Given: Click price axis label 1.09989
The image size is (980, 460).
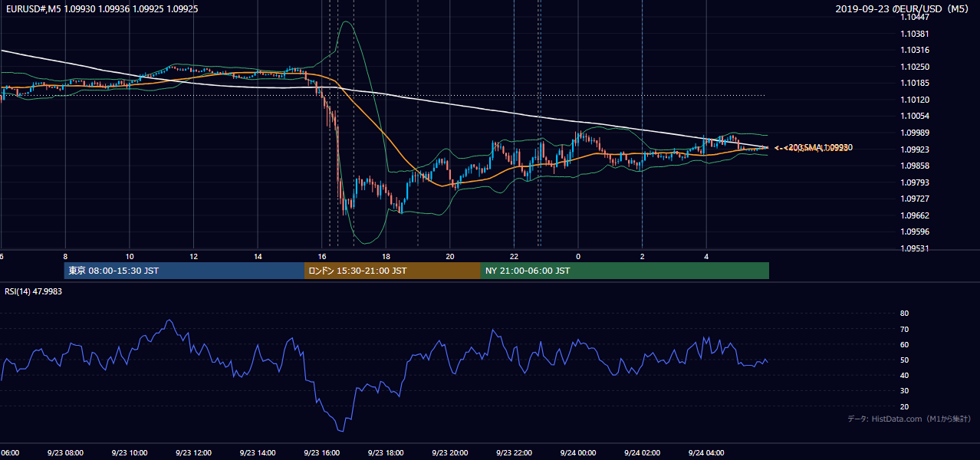Looking at the screenshot, I should (916, 133).
